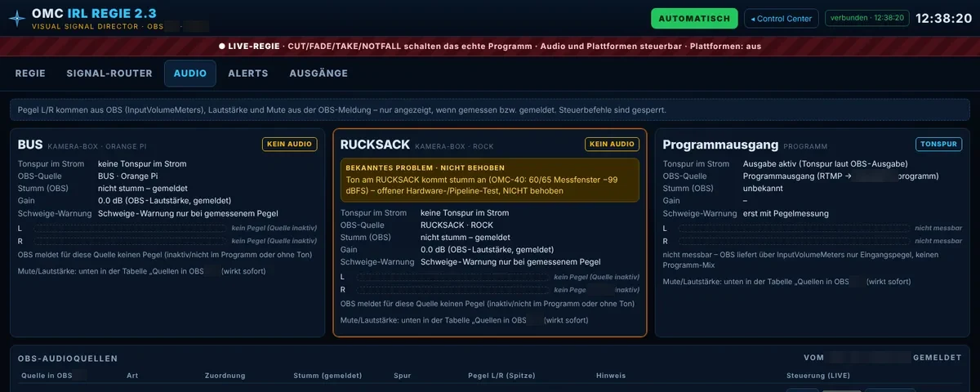
Task: Click the KEIN AUDIO badge on RUCKSACK card
Action: pos(612,144)
